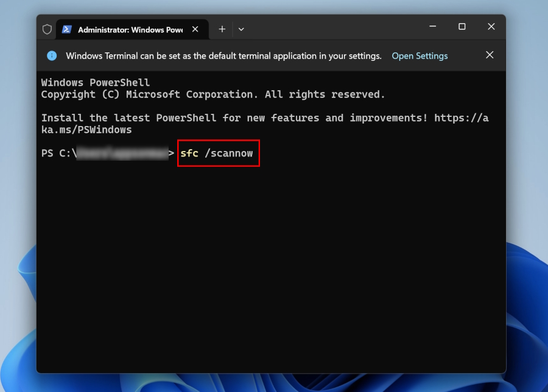
Task: Close the Windows Terminal window
Action: pyautogui.click(x=491, y=27)
